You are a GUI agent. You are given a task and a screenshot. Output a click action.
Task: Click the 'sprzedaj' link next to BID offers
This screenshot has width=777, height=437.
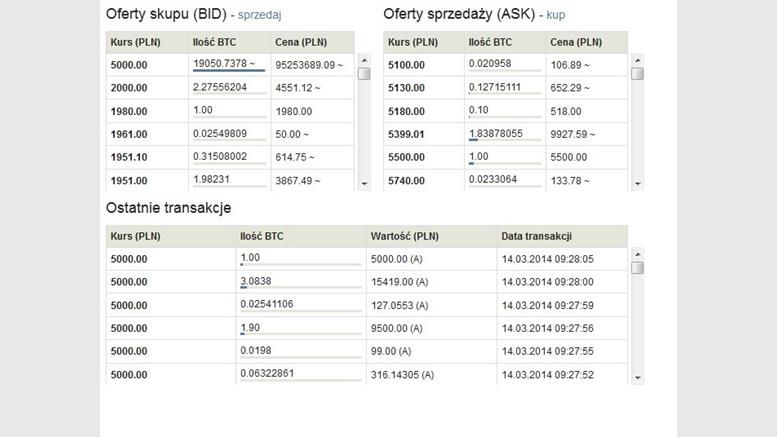coord(259,15)
